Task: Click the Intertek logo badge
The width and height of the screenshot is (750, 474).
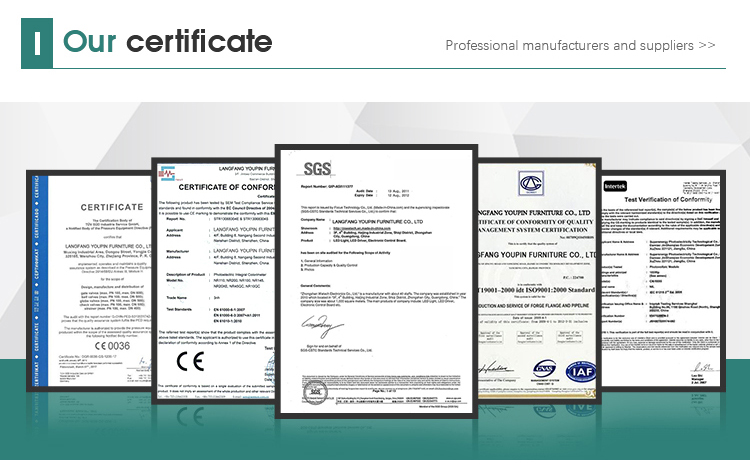Action: tap(615, 186)
